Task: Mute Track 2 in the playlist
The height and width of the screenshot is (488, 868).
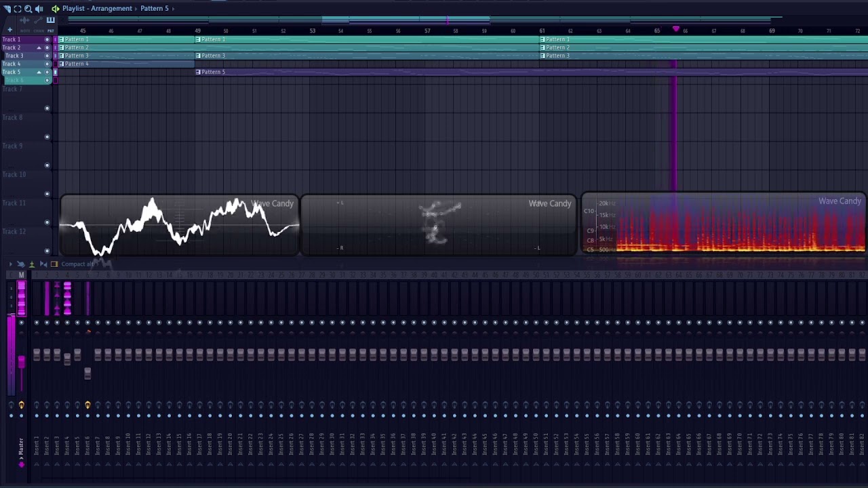Action: coord(47,47)
